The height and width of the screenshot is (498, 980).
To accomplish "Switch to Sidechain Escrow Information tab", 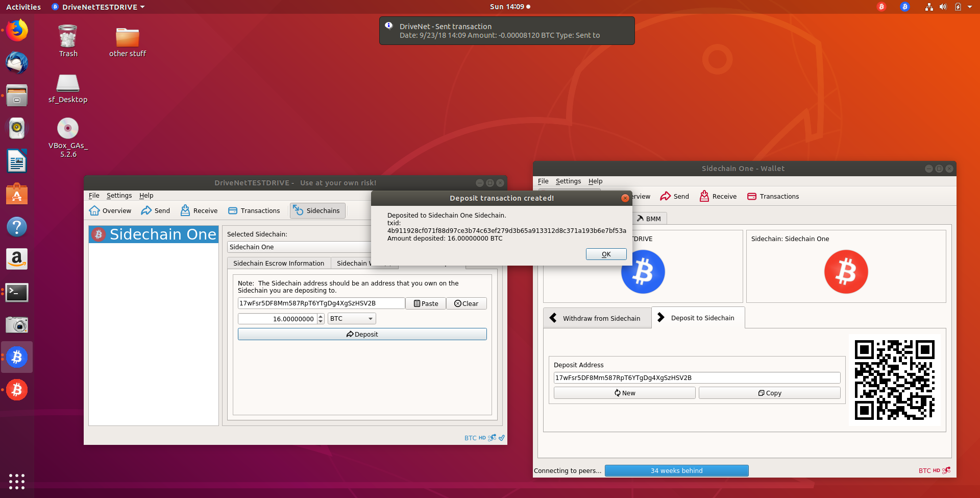I will [x=279, y=263].
